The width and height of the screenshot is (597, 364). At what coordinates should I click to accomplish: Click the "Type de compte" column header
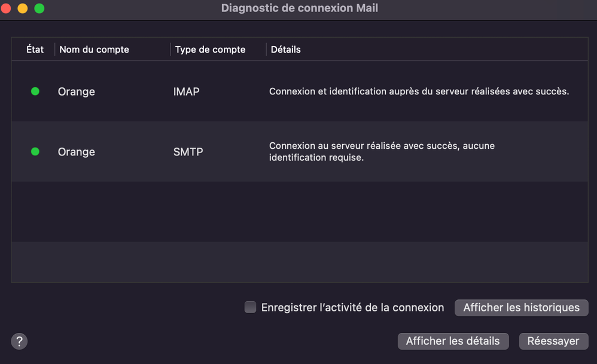(210, 50)
